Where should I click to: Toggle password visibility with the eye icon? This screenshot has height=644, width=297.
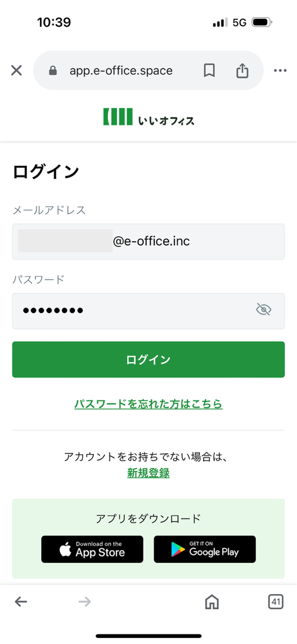tap(264, 309)
